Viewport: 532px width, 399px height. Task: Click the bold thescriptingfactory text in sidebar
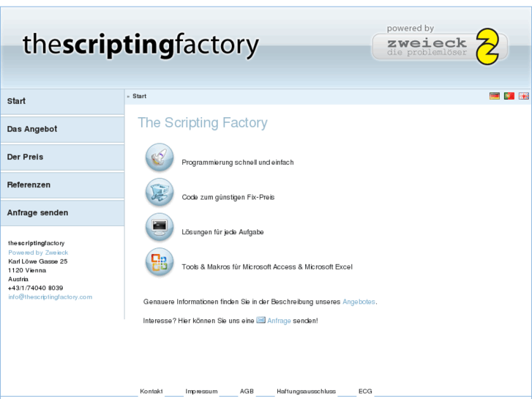click(37, 243)
